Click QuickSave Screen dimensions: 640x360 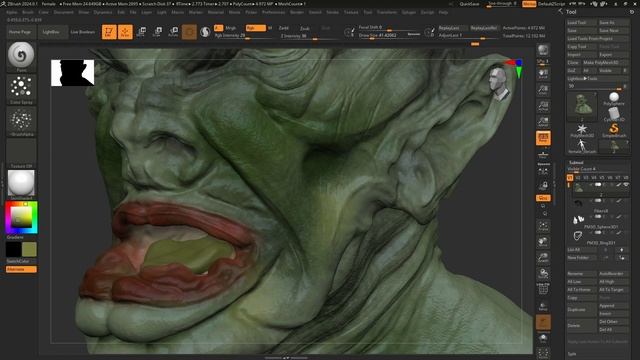(469, 4)
